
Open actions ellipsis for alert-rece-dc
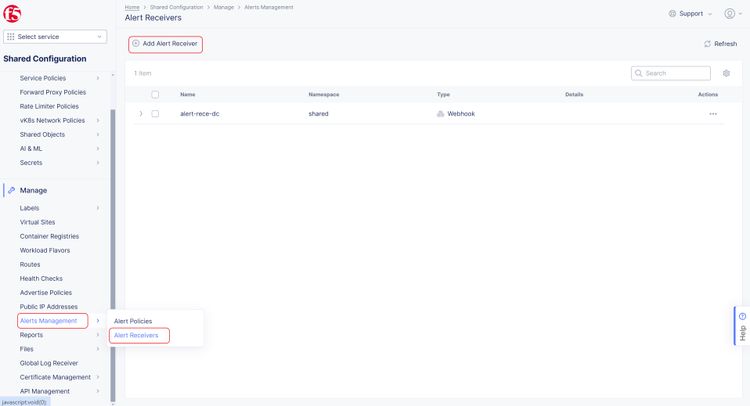[x=713, y=114]
